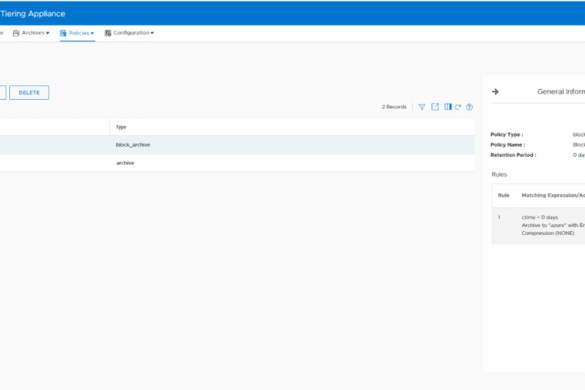This screenshot has width=585, height=390.
Task: Click the Rule column header
Action: point(504,195)
